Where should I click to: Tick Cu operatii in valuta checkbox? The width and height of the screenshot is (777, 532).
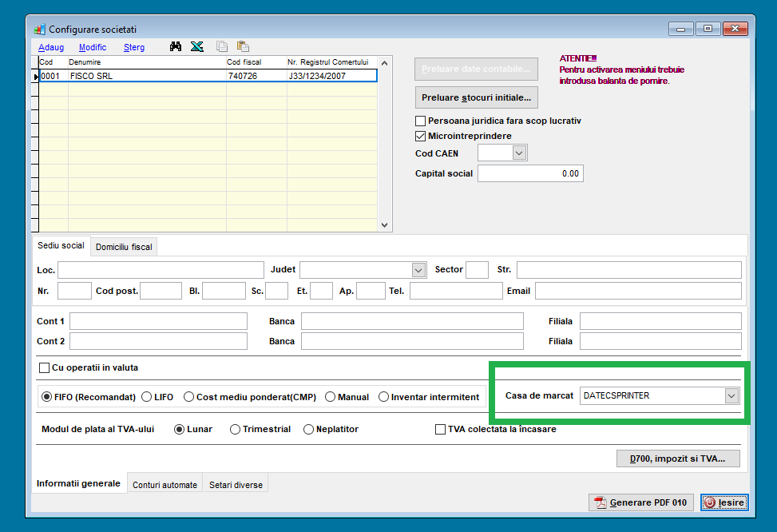(44, 368)
